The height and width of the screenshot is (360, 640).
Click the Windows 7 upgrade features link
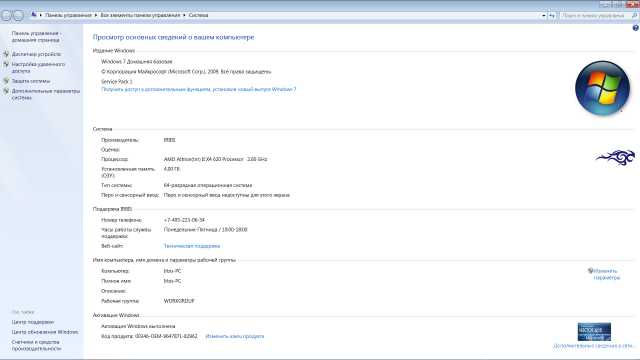[199, 89]
